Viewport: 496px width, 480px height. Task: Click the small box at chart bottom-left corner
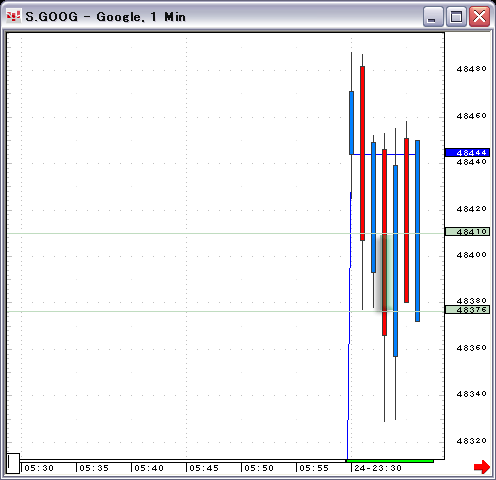pos(13,463)
